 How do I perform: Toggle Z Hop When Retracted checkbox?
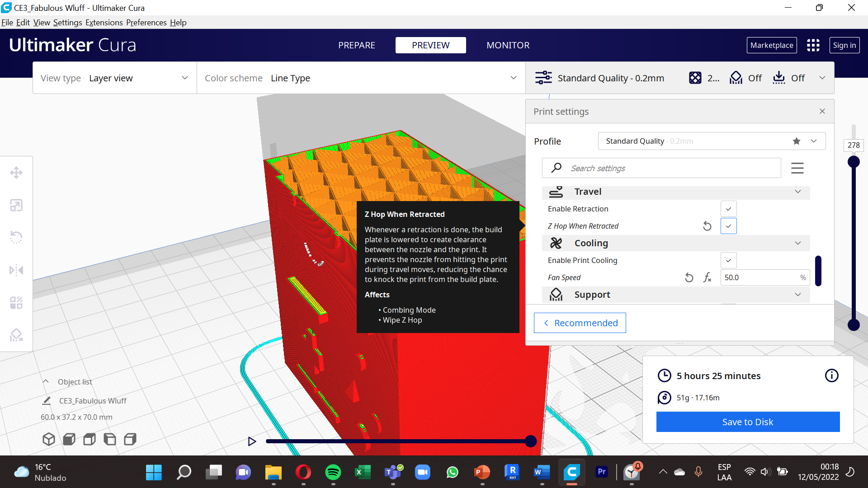coord(728,225)
